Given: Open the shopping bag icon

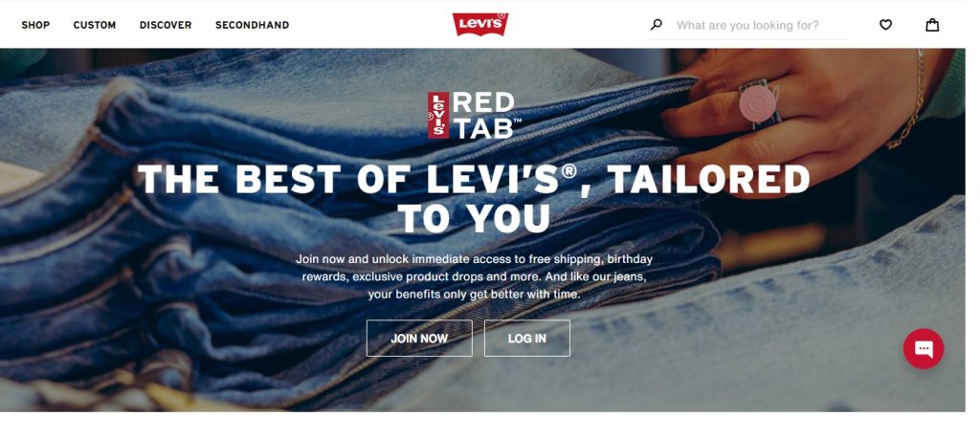Looking at the screenshot, I should (x=932, y=25).
